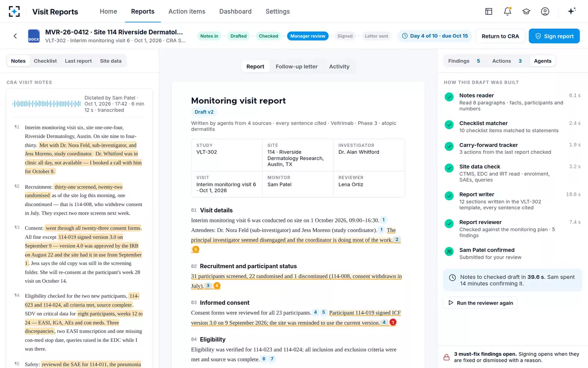Open the Reports menu item
The width and height of the screenshot is (588, 368).
coord(143,11)
